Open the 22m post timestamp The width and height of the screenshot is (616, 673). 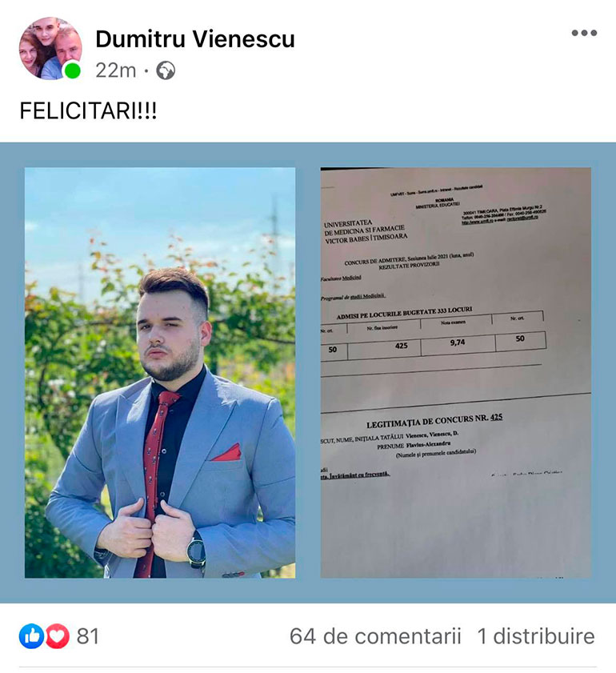pyautogui.click(x=115, y=70)
